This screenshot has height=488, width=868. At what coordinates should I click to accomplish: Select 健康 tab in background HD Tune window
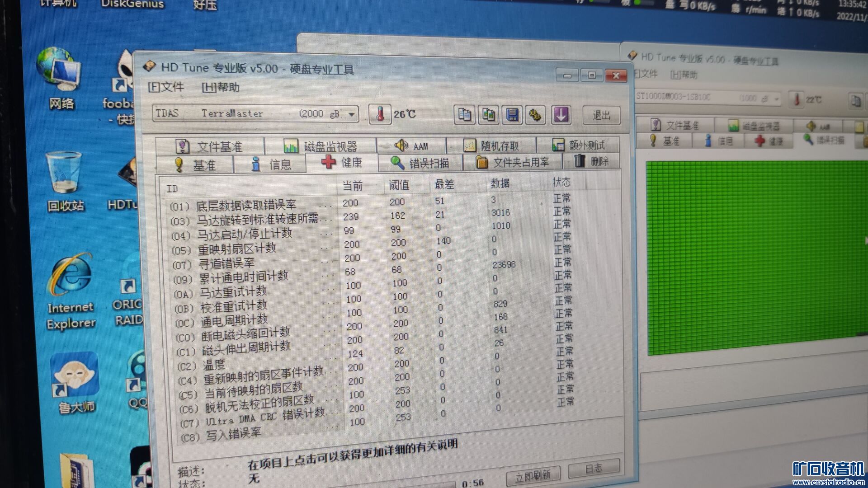click(x=769, y=141)
